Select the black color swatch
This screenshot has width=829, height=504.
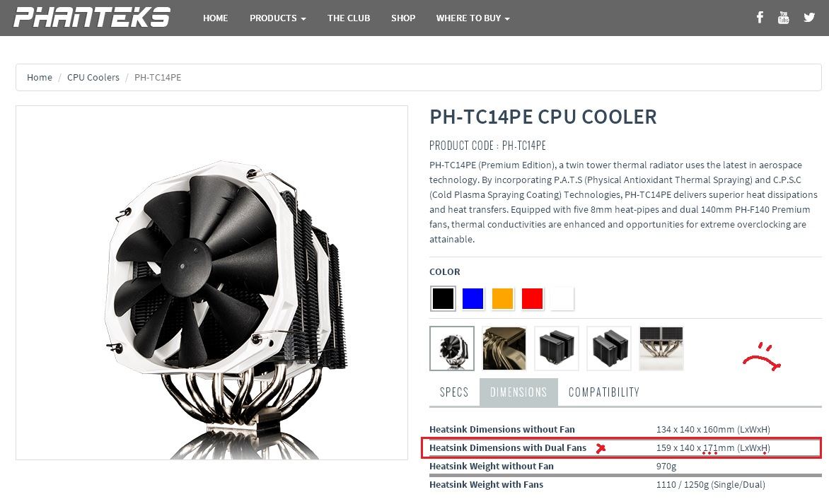pos(443,298)
